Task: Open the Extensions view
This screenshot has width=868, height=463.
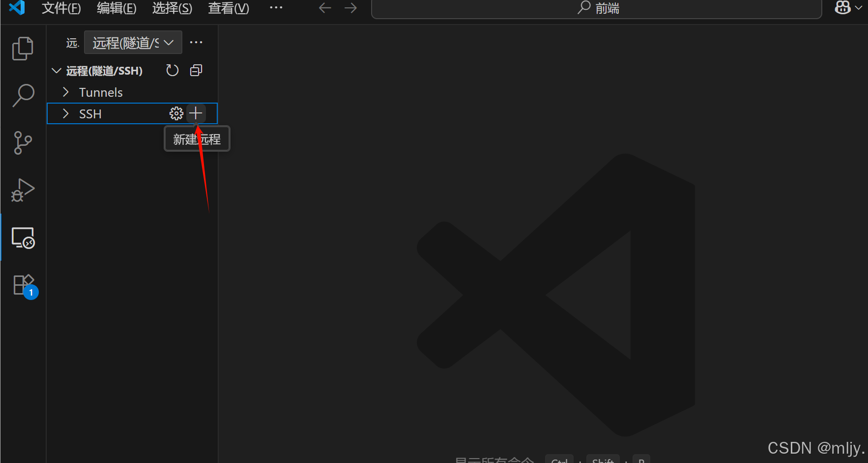Action: tap(24, 285)
